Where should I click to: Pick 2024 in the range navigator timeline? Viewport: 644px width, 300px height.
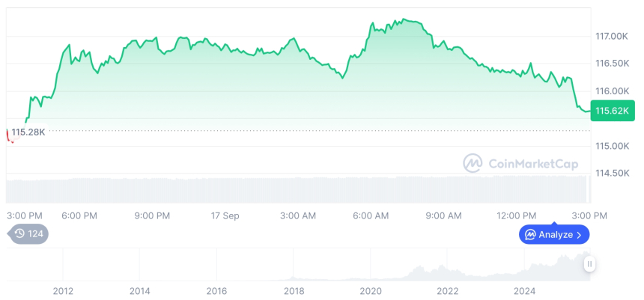pos(525,290)
